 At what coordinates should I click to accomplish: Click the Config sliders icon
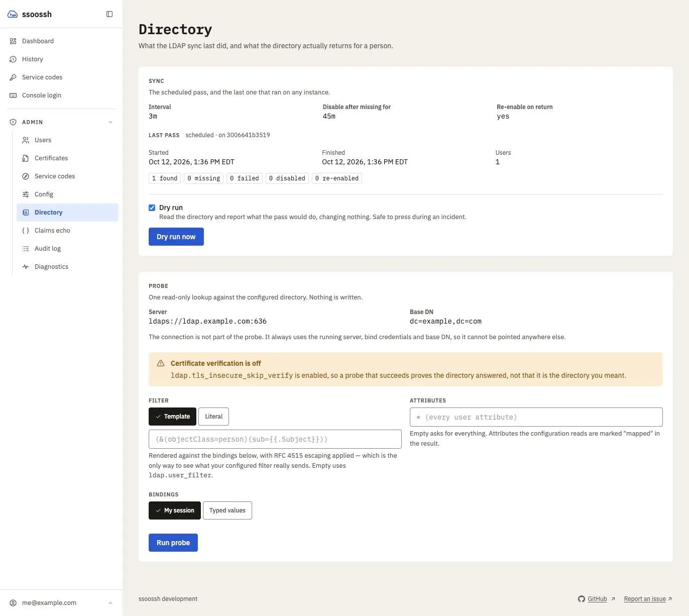[26, 194]
